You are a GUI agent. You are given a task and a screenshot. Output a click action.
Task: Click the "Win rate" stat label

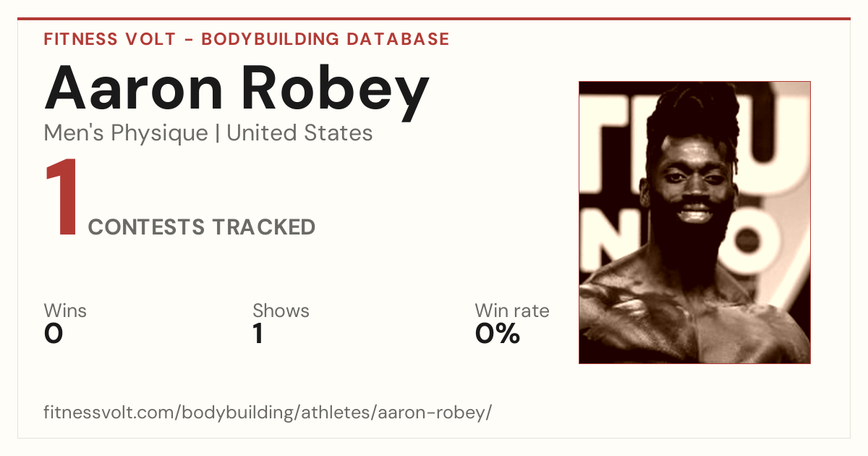pos(512,311)
